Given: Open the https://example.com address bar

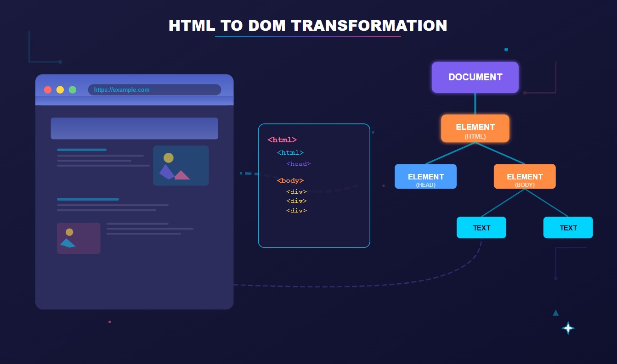Looking at the screenshot, I should click(154, 90).
